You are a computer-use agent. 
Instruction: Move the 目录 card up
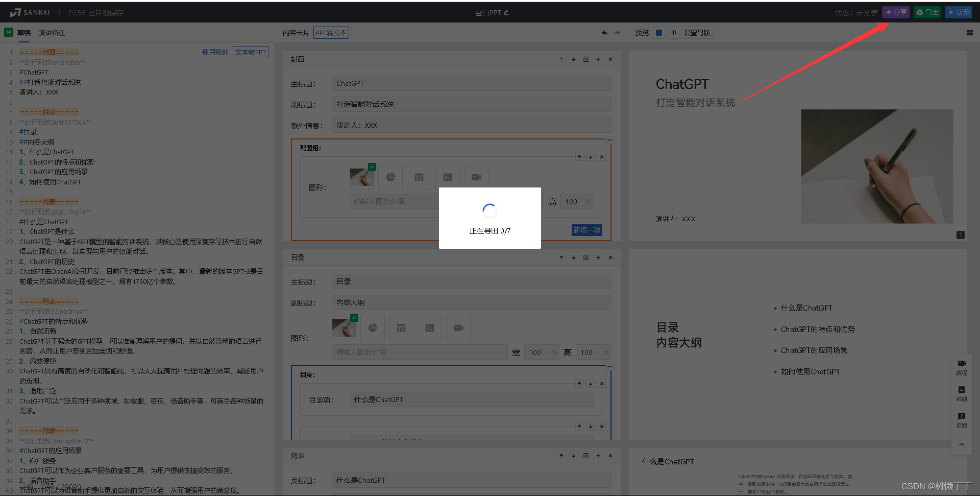point(561,257)
